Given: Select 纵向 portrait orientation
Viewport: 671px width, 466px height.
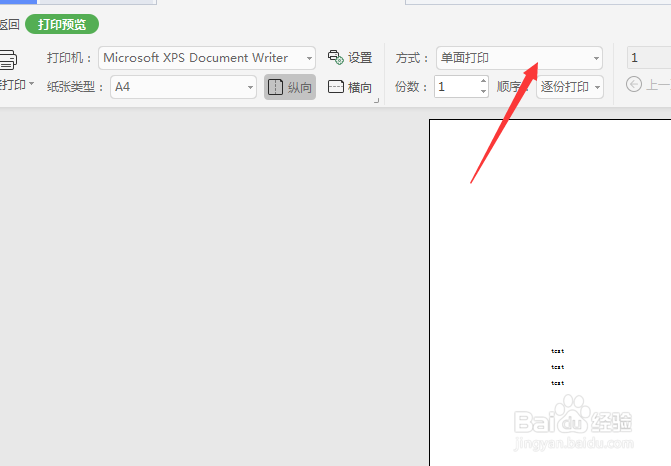Looking at the screenshot, I should click(x=290, y=87).
